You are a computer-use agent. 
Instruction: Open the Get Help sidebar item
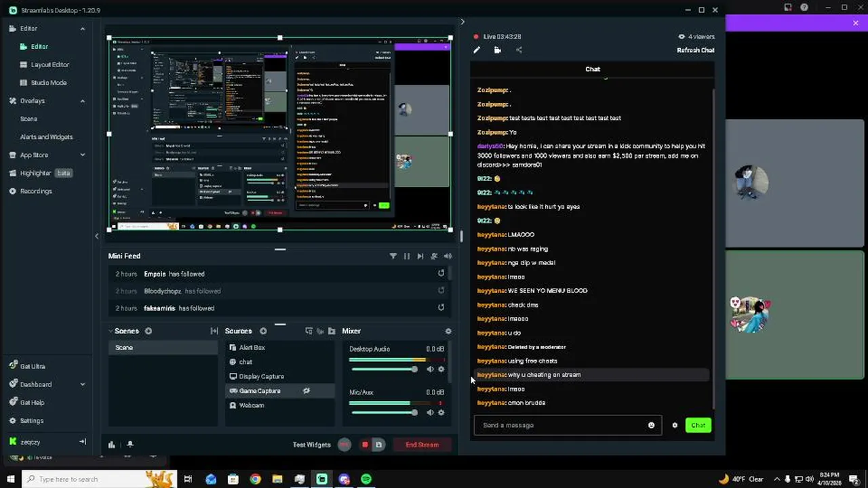click(26, 403)
